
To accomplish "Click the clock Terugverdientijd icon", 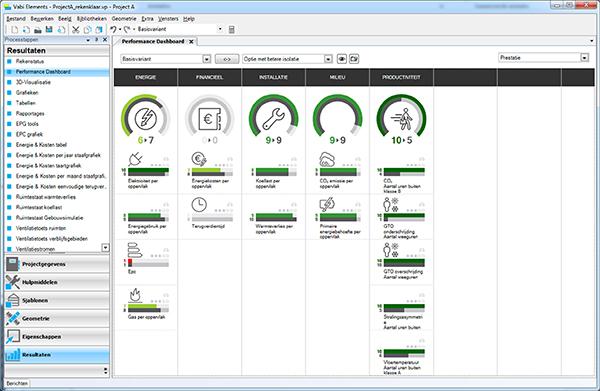I will coord(199,205).
